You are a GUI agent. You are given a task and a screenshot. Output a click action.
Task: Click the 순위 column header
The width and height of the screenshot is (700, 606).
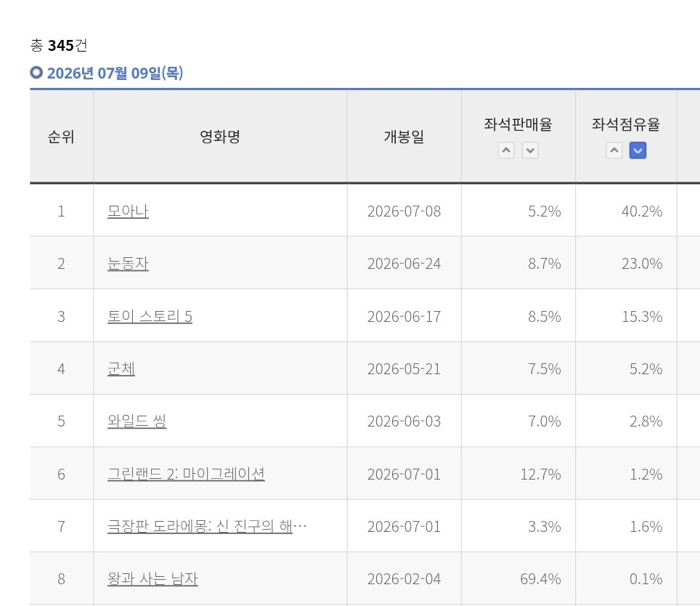coord(61,137)
